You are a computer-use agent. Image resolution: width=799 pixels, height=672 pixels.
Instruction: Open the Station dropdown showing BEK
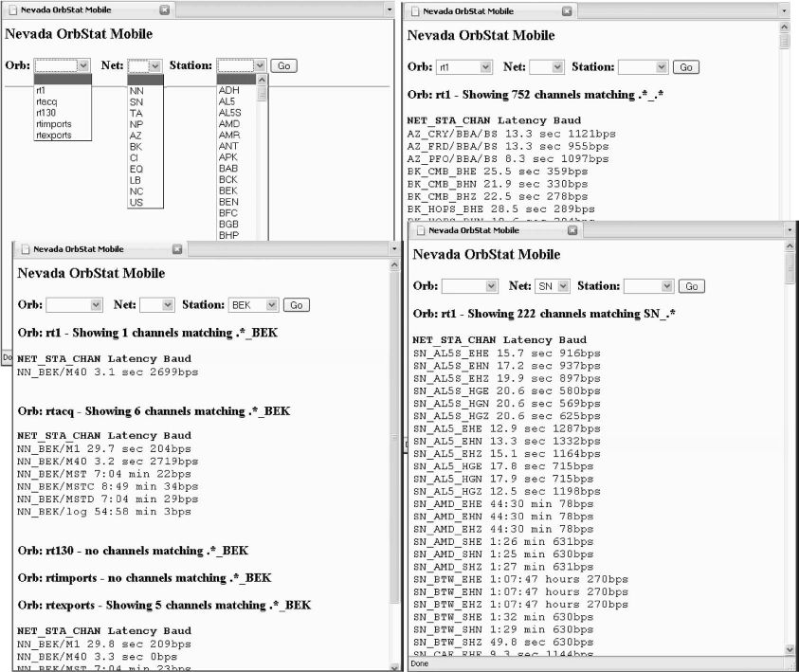pyautogui.click(x=253, y=305)
